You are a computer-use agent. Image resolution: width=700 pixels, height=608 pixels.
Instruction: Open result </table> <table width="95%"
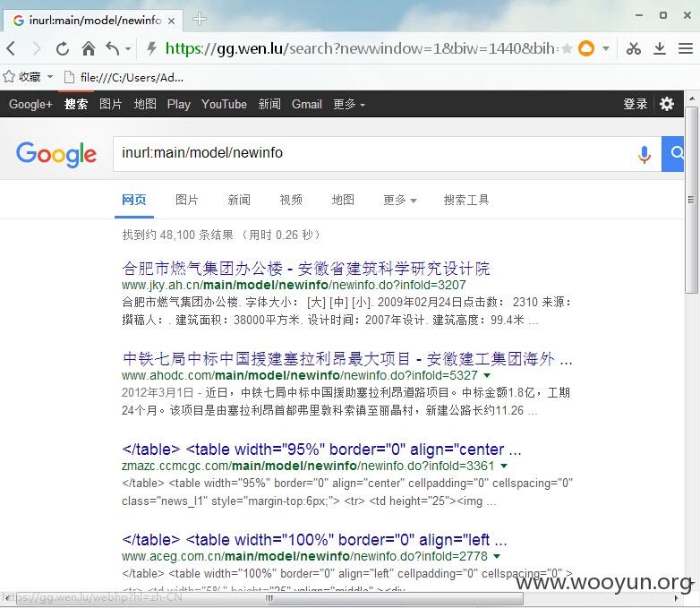[x=321, y=450]
